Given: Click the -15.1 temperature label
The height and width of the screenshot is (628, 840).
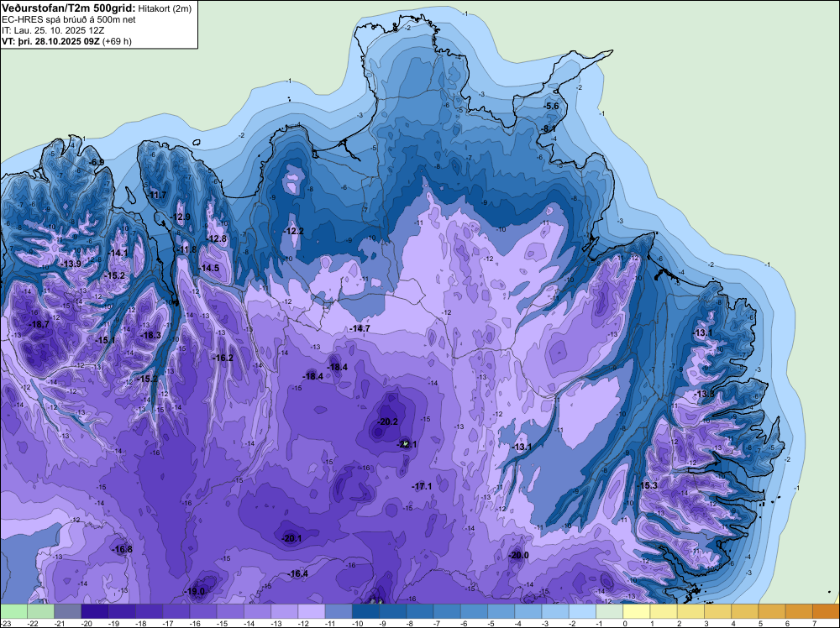Looking at the screenshot, I should click(x=105, y=341).
